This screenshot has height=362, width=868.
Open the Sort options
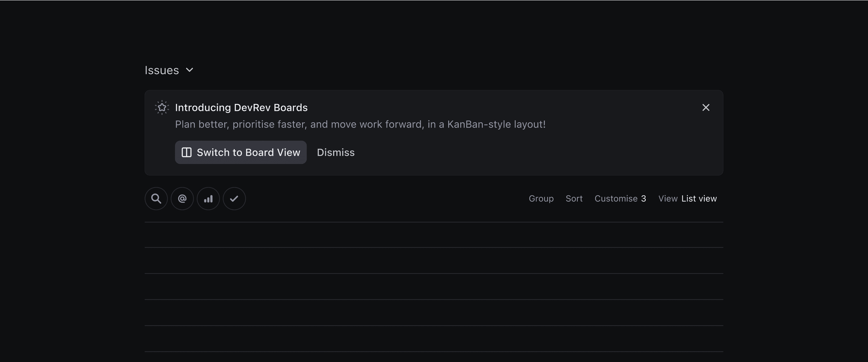click(x=574, y=198)
